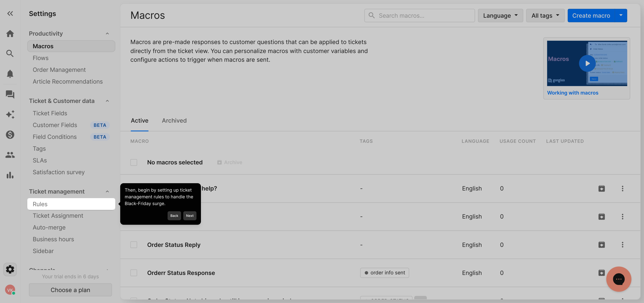Collapse the sidebar with double-chevron icon
The image size is (644, 303).
point(10,13)
